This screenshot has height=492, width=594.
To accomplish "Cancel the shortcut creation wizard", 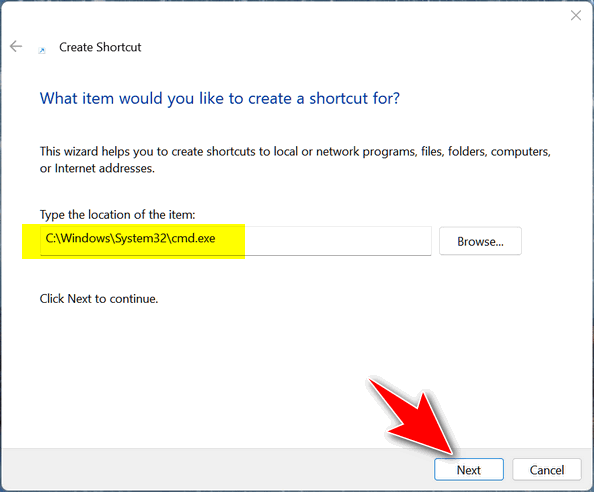I will pos(547,470).
